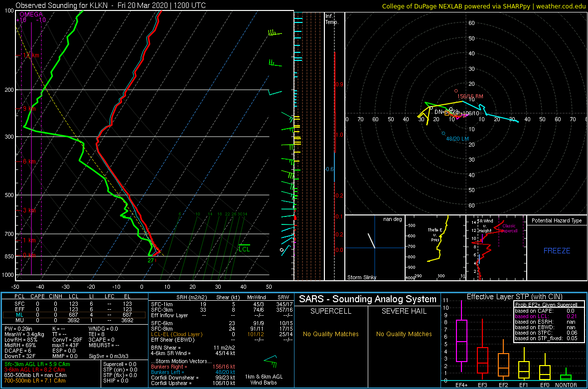Click the 'DownT = 32F' value

coord(19,356)
